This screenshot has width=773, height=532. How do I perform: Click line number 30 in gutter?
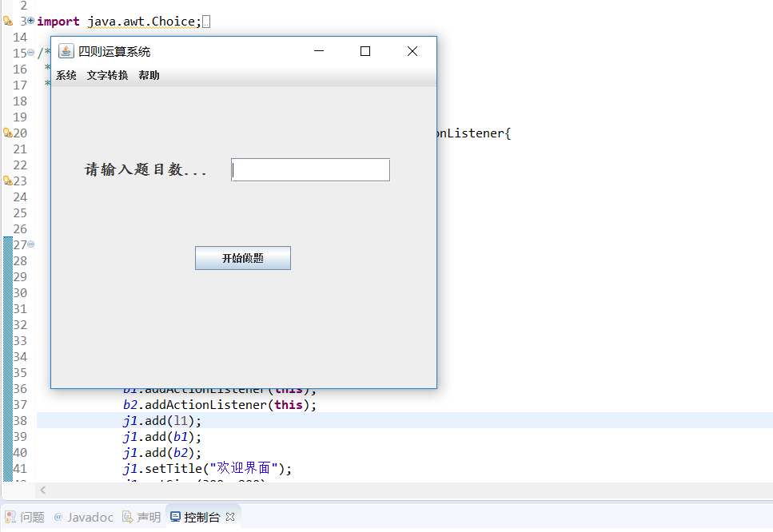point(20,292)
